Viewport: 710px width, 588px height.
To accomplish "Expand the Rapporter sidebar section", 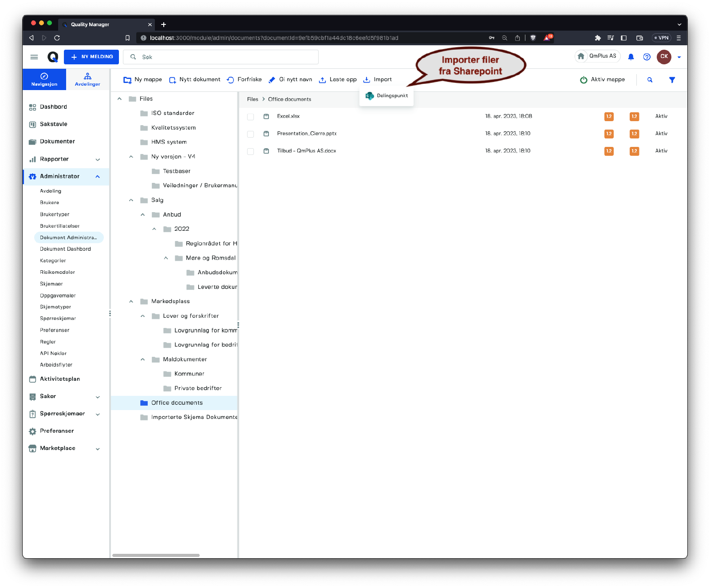I will pyautogui.click(x=98, y=159).
